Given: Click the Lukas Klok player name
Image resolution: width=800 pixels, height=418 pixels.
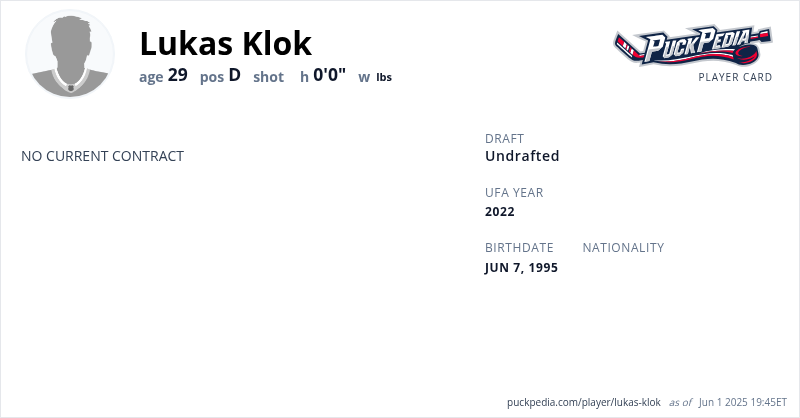Looking at the screenshot, I should click(x=226, y=43).
